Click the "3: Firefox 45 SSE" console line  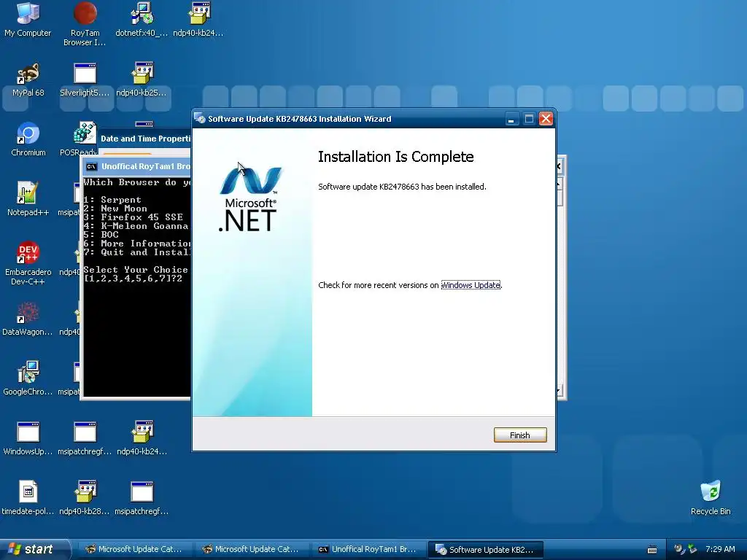[x=133, y=217]
